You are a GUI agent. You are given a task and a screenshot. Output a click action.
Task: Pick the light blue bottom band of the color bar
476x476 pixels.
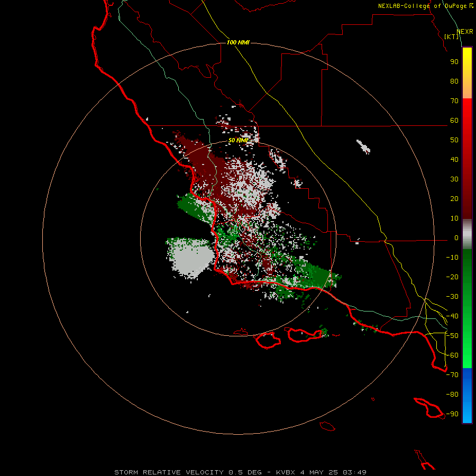[x=467, y=411]
